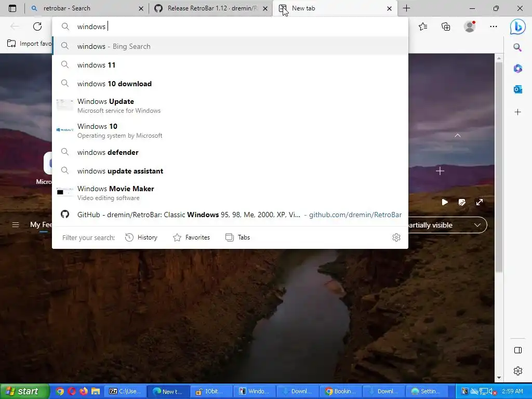Viewport: 532px width, 399px height.
Task: Click Import favorites in bookmarks bar
Action: point(30,44)
